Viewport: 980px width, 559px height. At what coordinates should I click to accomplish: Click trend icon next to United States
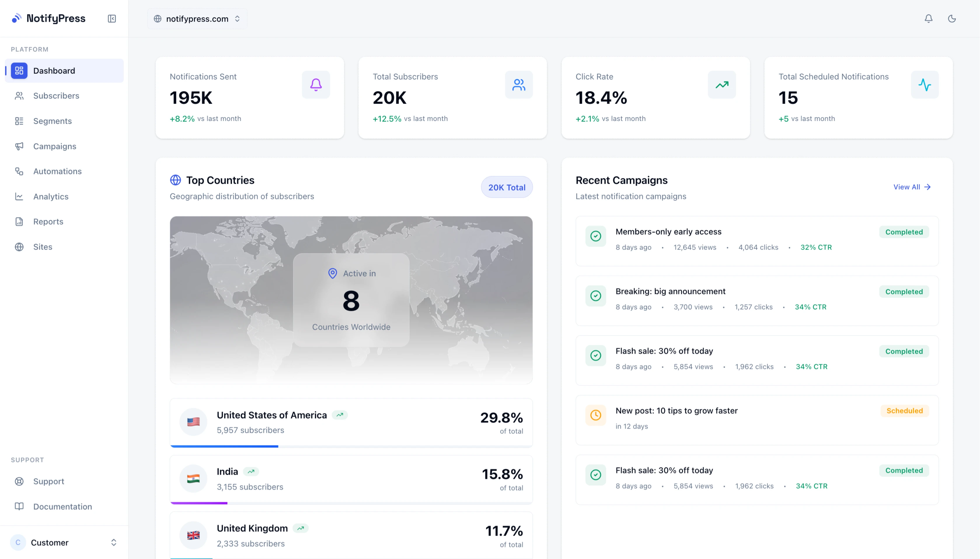339,415
